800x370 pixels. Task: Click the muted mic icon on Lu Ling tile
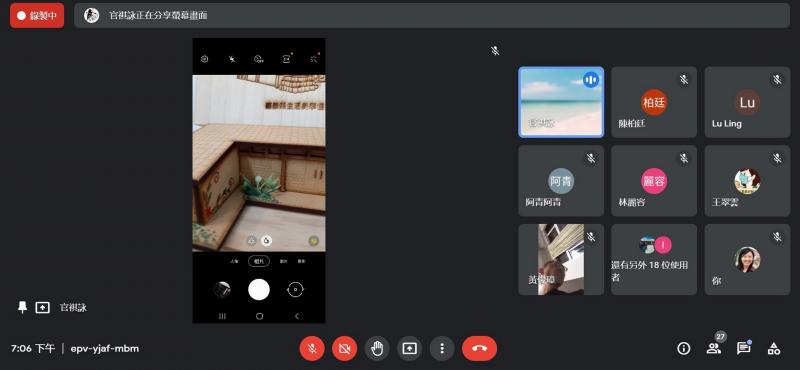tap(777, 80)
